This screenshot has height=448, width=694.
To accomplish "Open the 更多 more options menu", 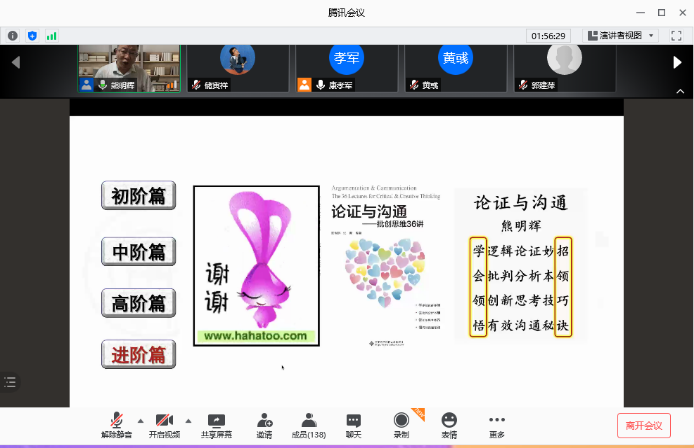I will [497, 424].
